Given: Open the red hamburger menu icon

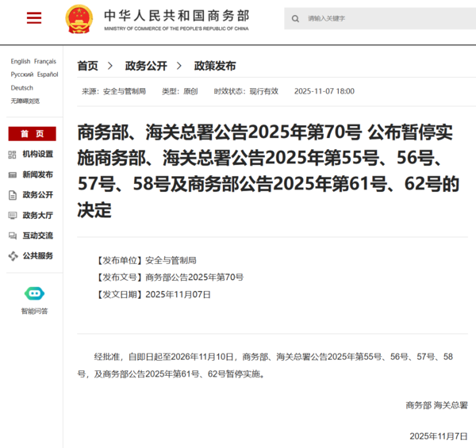Looking at the screenshot, I should pos(33,18).
